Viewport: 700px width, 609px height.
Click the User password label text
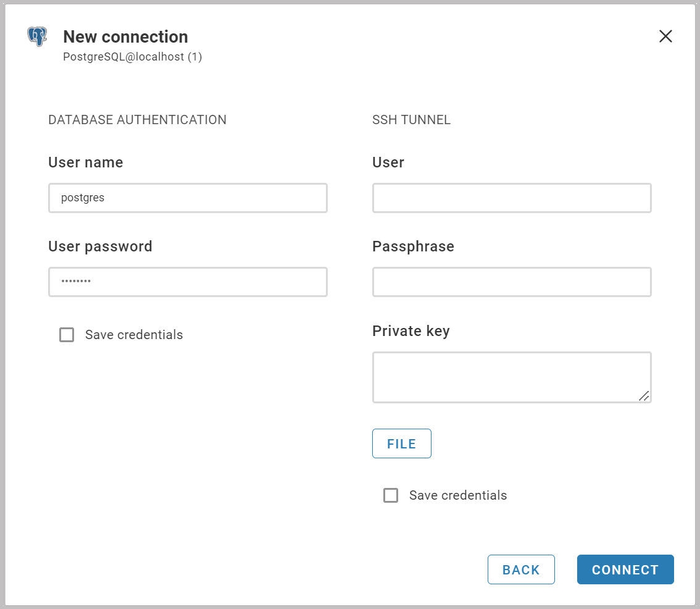click(100, 246)
